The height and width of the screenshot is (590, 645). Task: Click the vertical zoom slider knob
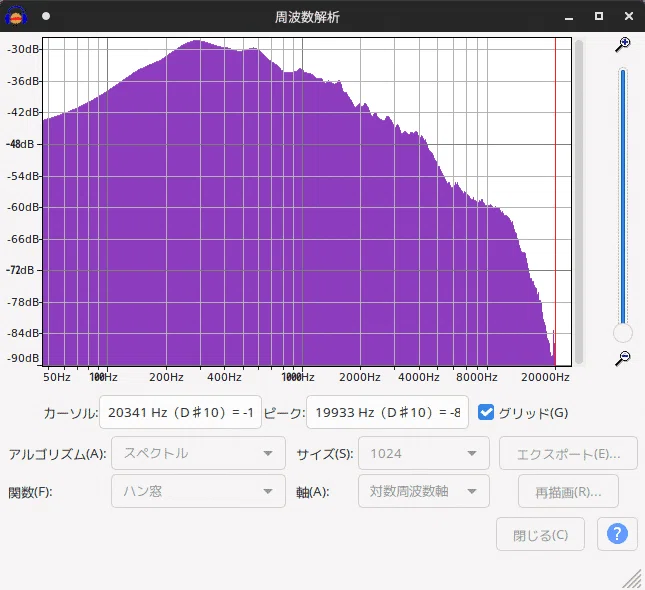(623, 333)
